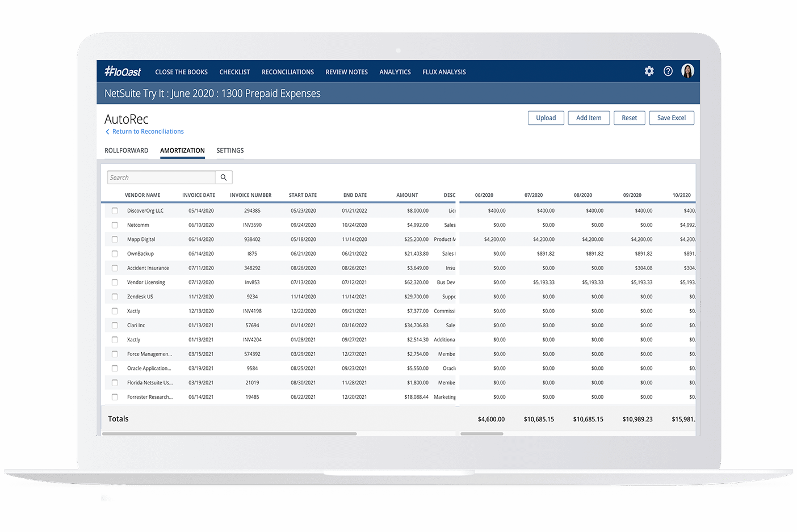The image size is (797, 532).
Task: Select the Clari Inc vendor name
Action: point(136,326)
